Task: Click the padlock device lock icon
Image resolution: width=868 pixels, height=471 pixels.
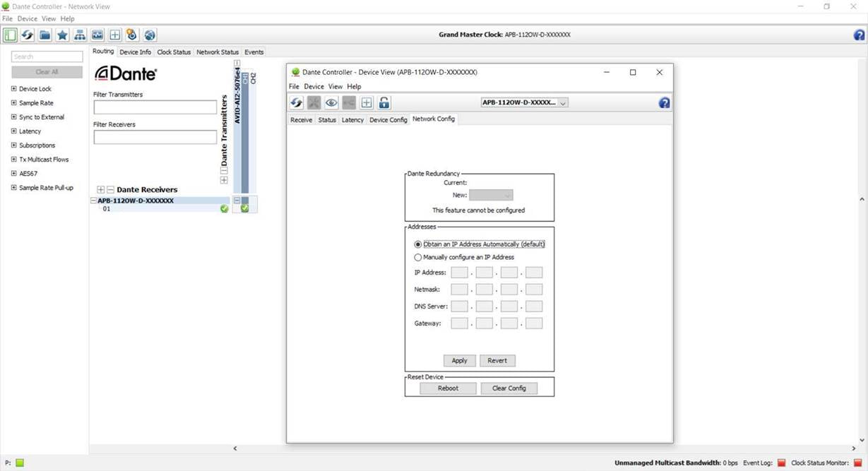Action: pyautogui.click(x=384, y=103)
